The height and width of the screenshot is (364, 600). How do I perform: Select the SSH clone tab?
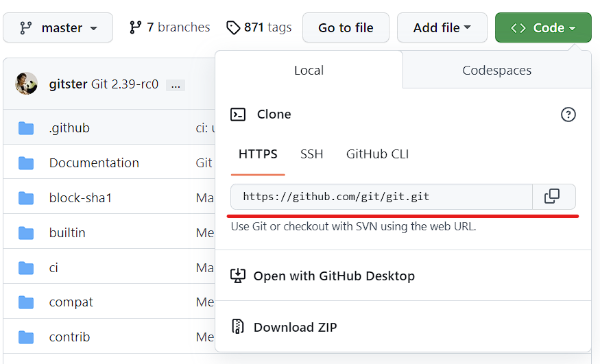click(311, 154)
